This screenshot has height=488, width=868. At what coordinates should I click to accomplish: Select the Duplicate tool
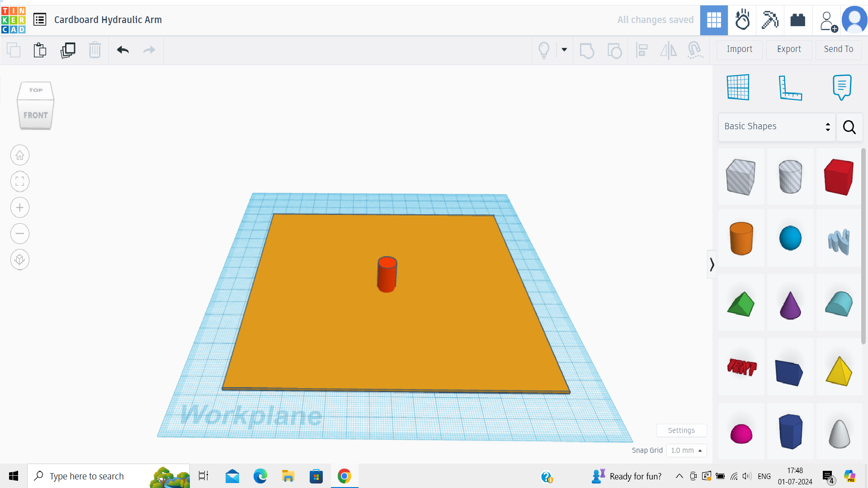point(67,50)
